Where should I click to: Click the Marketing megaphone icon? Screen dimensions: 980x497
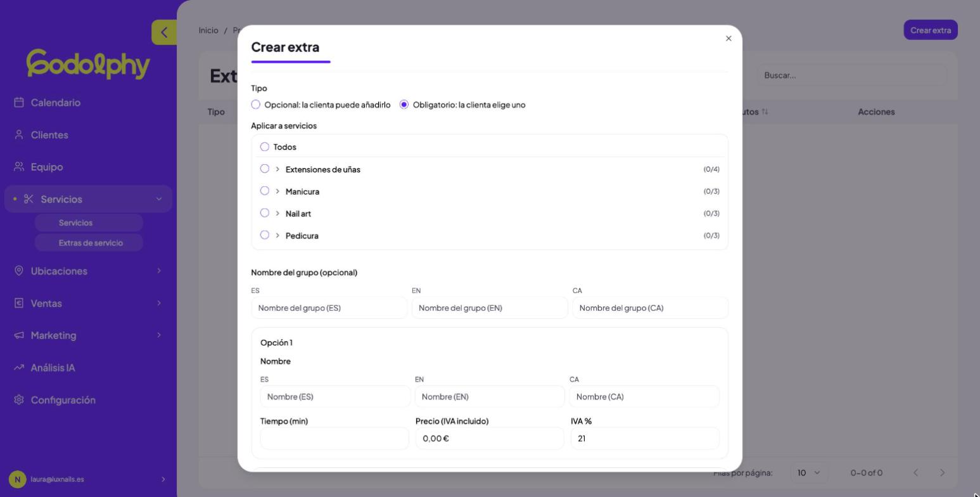[x=19, y=335]
